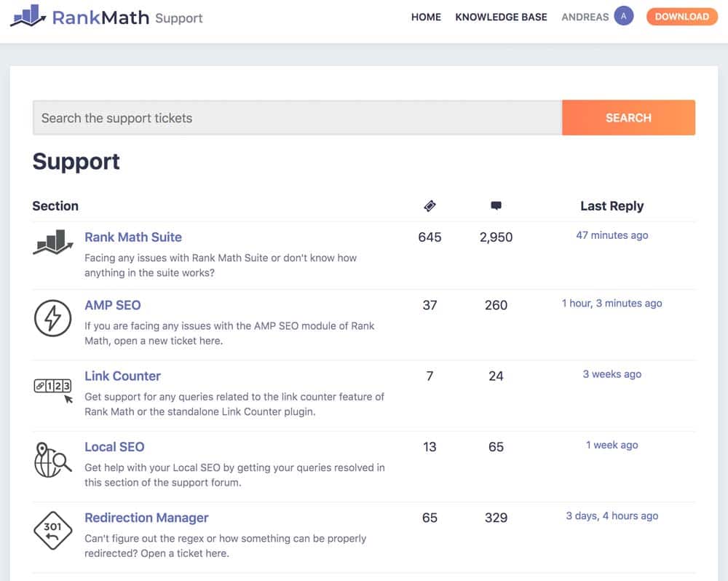Open the KNOWLEDGE BASE menu item
This screenshot has height=581, width=728.
pyautogui.click(x=501, y=17)
